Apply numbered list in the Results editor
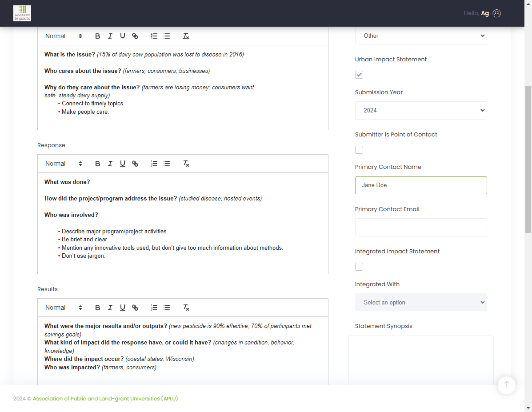The width and height of the screenshot is (532, 412). pos(154,308)
